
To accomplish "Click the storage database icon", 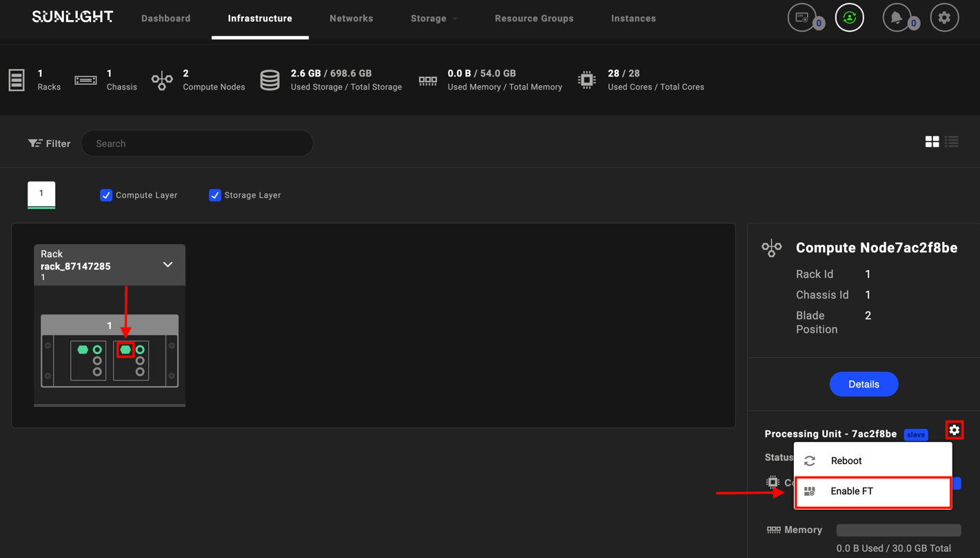I will point(270,80).
